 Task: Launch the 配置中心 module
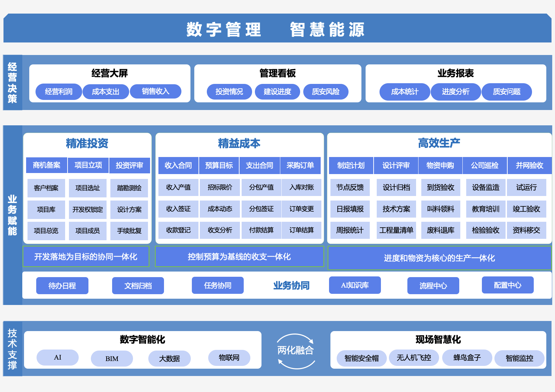[x=507, y=285]
